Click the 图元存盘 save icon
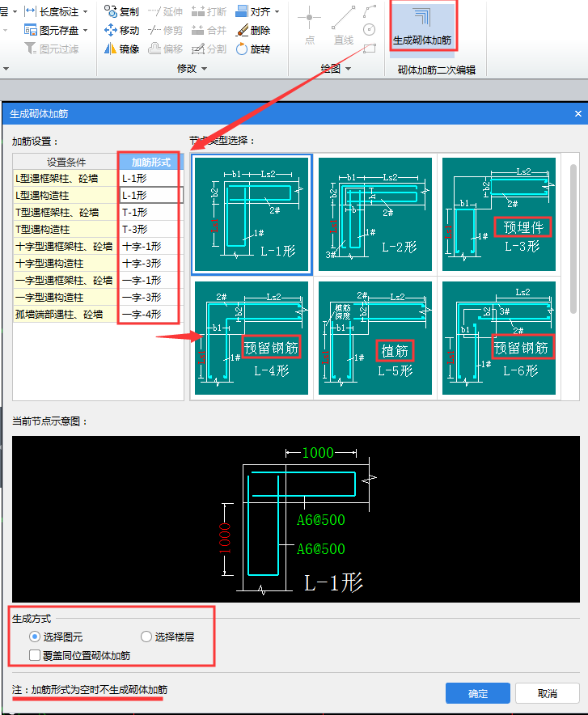 [x=53, y=30]
